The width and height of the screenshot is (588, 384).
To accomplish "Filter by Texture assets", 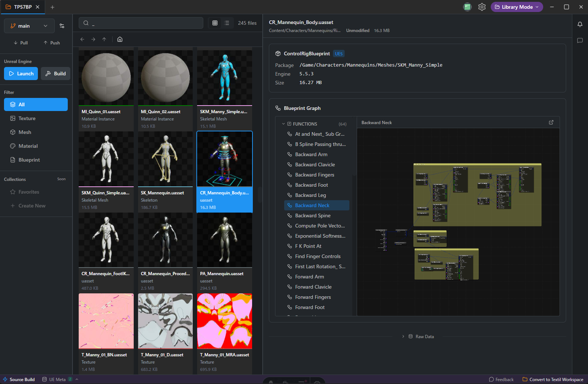I will [x=27, y=118].
